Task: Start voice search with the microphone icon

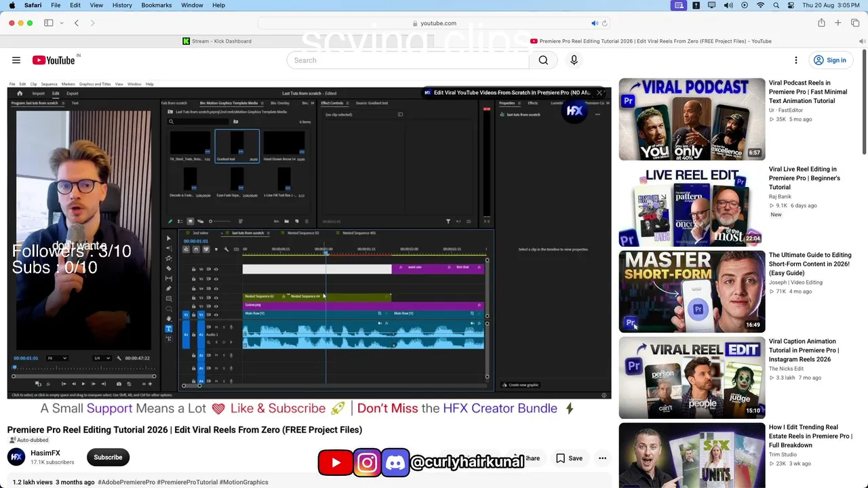Action: pyautogui.click(x=574, y=60)
